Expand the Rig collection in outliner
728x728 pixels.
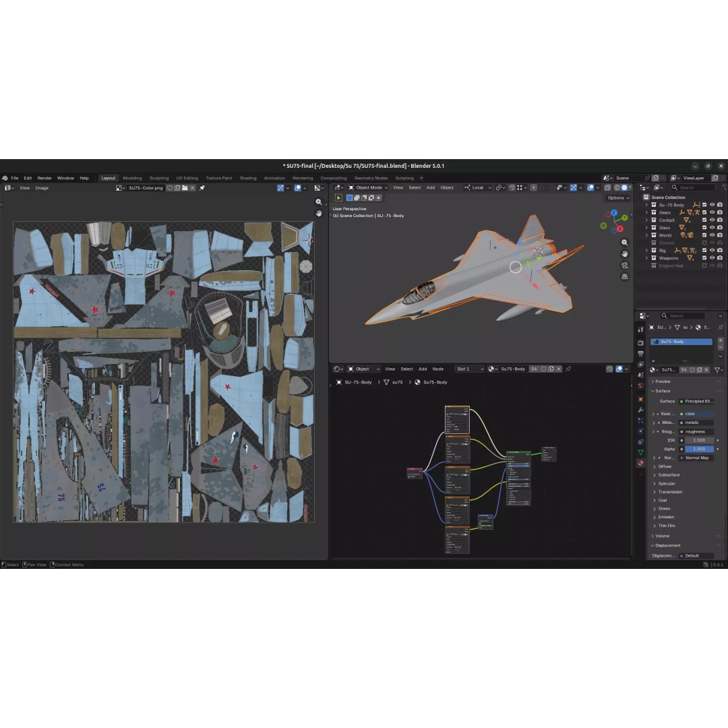coord(646,250)
